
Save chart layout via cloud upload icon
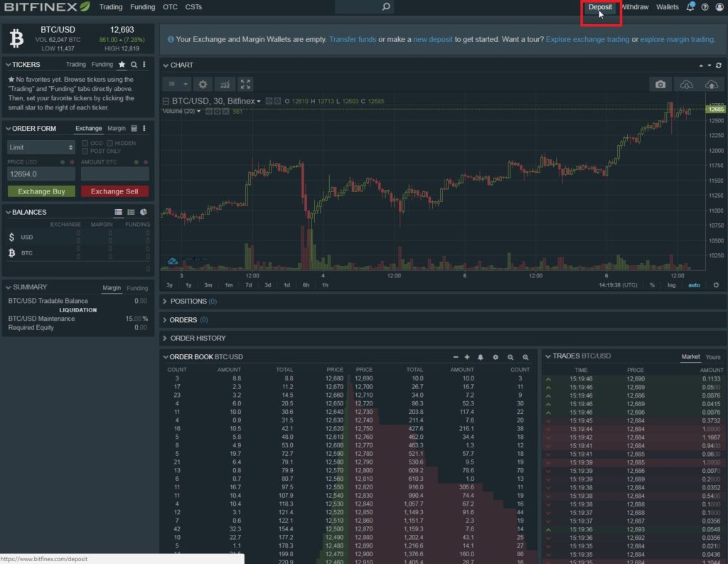click(x=711, y=84)
